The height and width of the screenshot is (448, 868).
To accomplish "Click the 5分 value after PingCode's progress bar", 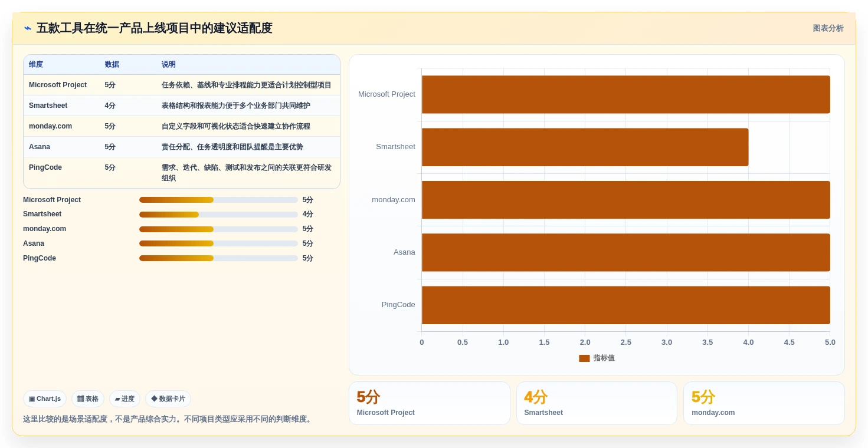I will (308, 258).
